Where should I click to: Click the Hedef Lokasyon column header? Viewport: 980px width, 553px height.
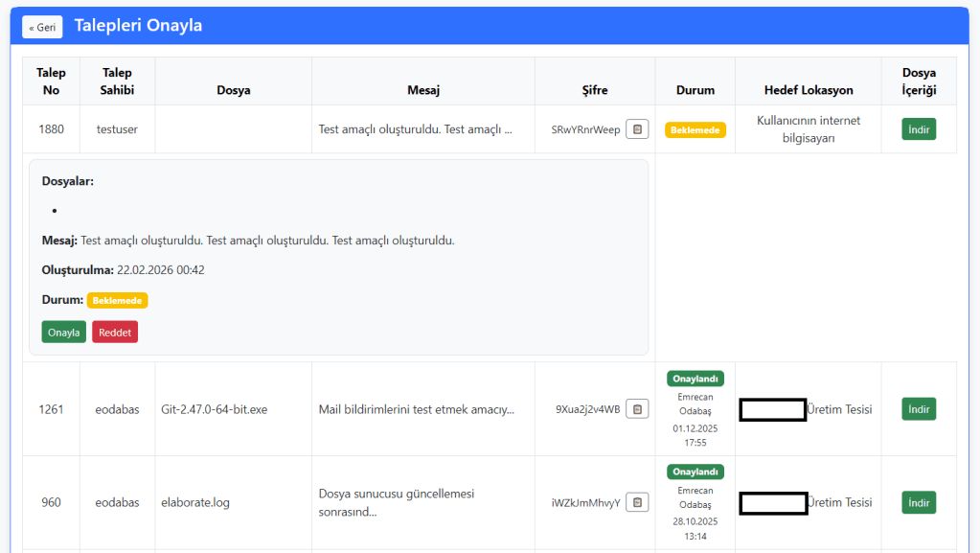coord(808,90)
